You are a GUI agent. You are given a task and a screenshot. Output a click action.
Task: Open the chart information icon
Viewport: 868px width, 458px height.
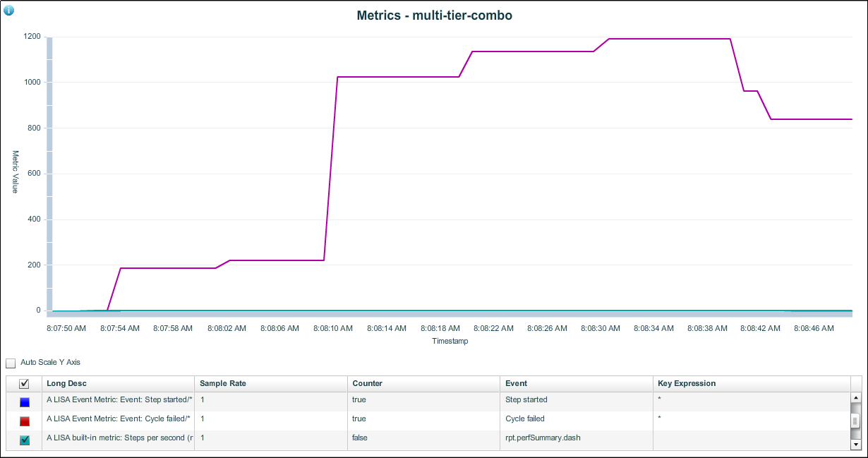click(9, 10)
